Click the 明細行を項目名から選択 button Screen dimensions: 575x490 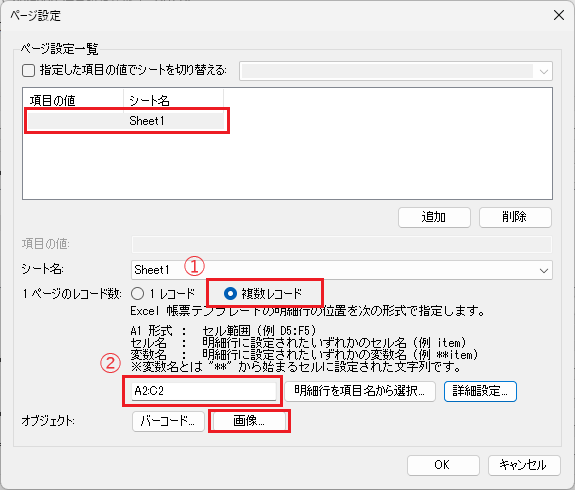360,391
